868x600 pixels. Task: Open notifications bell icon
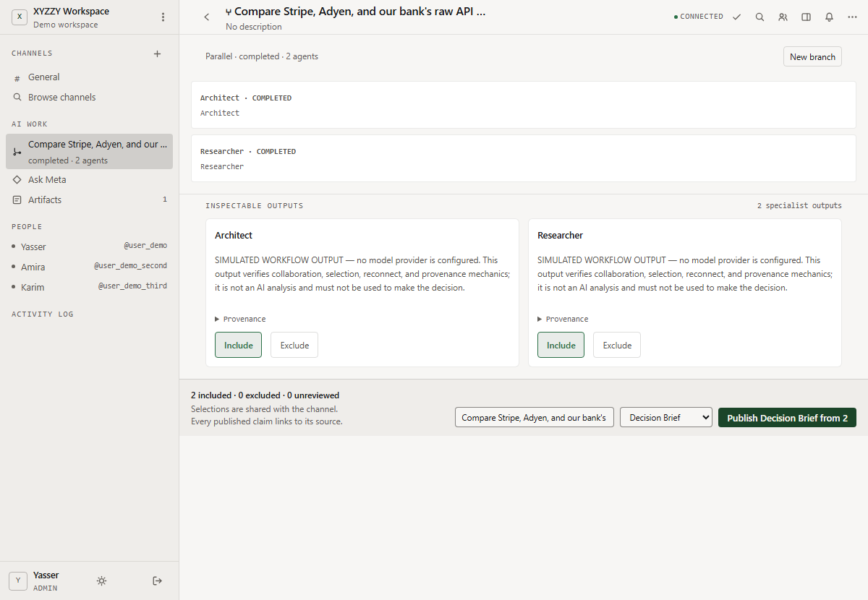[x=829, y=17]
